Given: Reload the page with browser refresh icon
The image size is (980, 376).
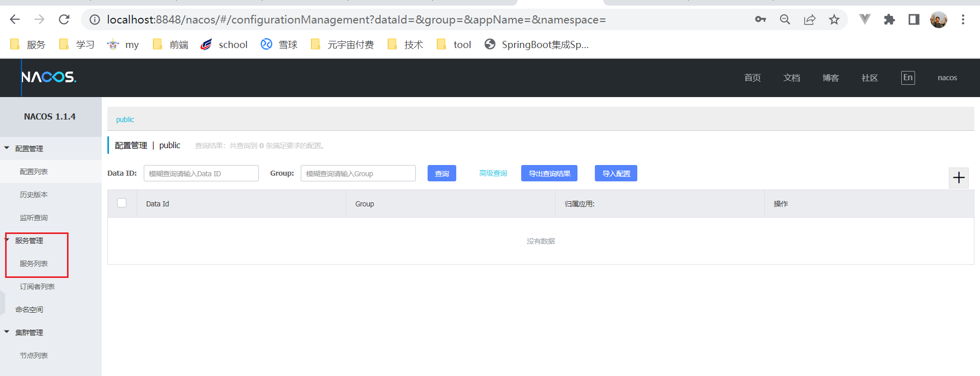Looking at the screenshot, I should pos(64,20).
